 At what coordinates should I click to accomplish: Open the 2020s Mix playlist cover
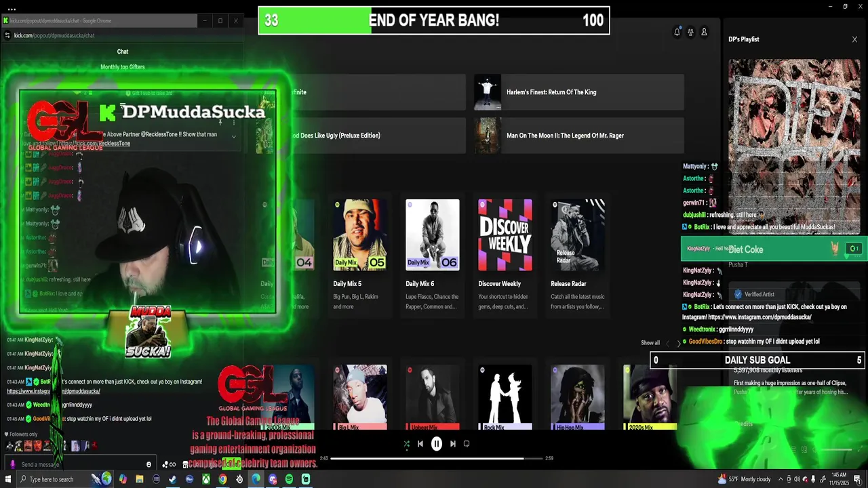point(650,398)
